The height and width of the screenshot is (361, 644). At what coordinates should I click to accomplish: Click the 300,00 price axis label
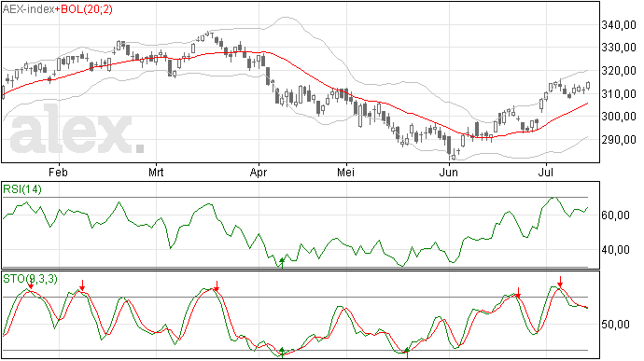tap(619, 117)
